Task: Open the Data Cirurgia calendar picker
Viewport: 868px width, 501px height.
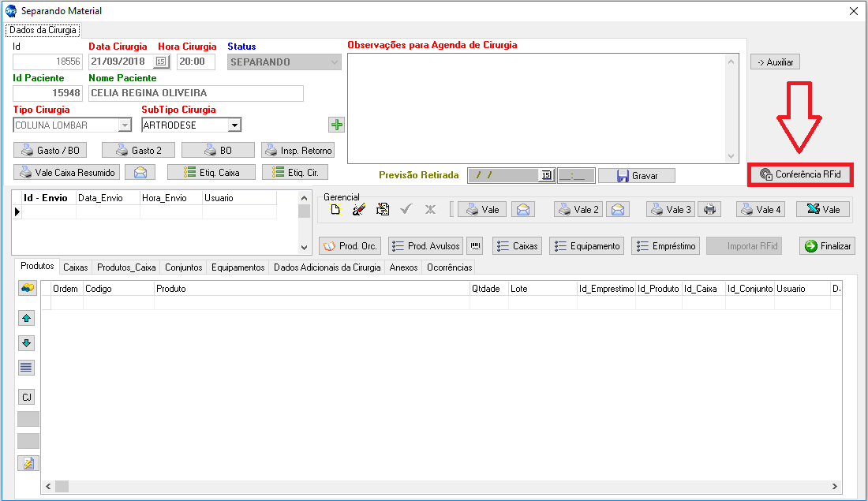Action: click(x=161, y=62)
